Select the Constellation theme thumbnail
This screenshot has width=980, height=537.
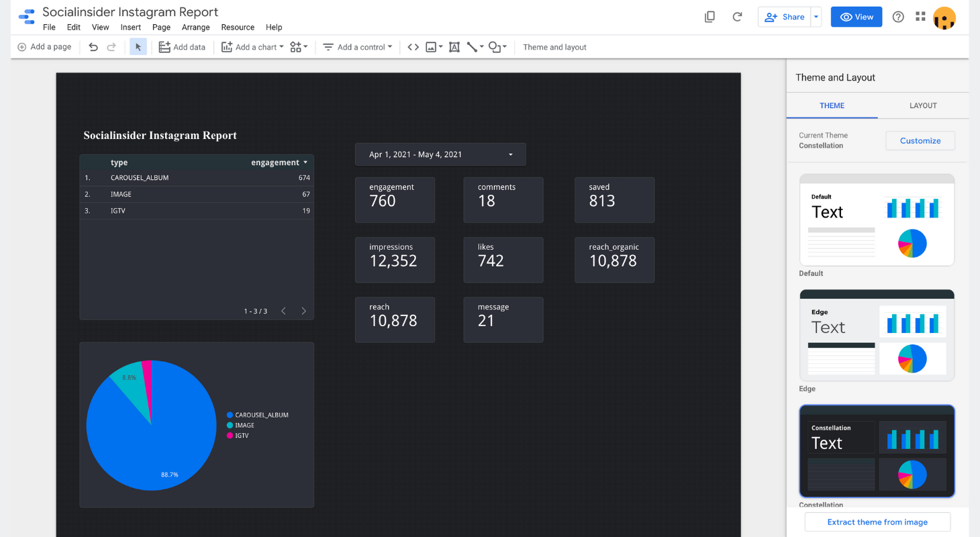point(877,451)
